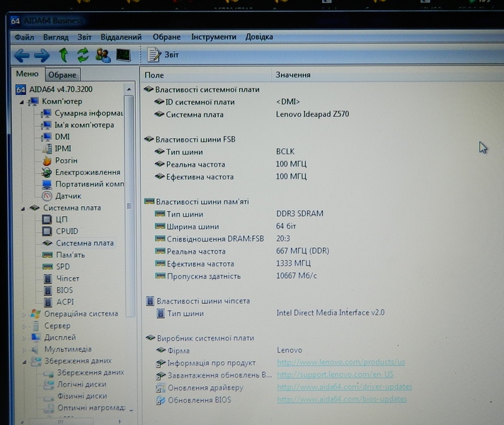Click the Forward arrow toolbar icon
Viewport: 504px width, 425px height.
tap(42, 55)
